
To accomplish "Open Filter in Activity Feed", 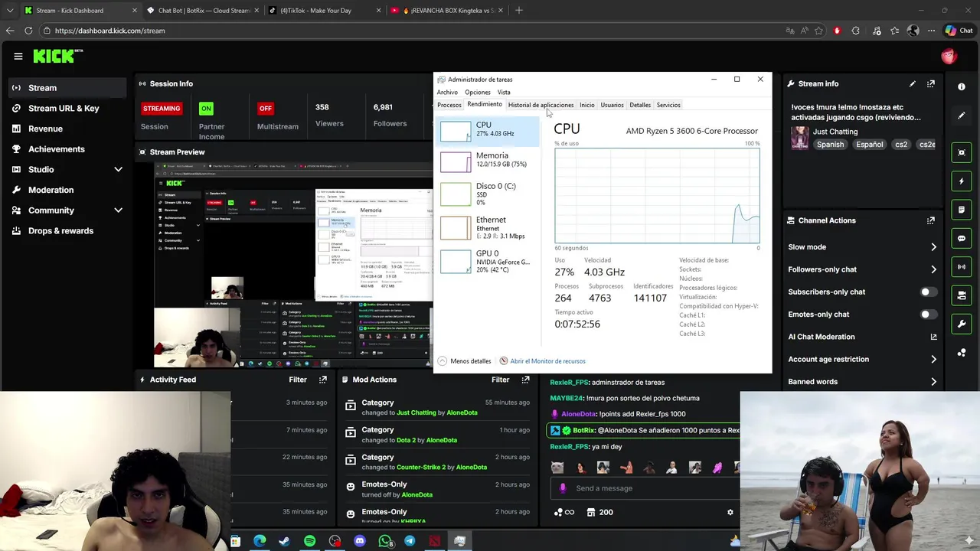I will pos(298,380).
